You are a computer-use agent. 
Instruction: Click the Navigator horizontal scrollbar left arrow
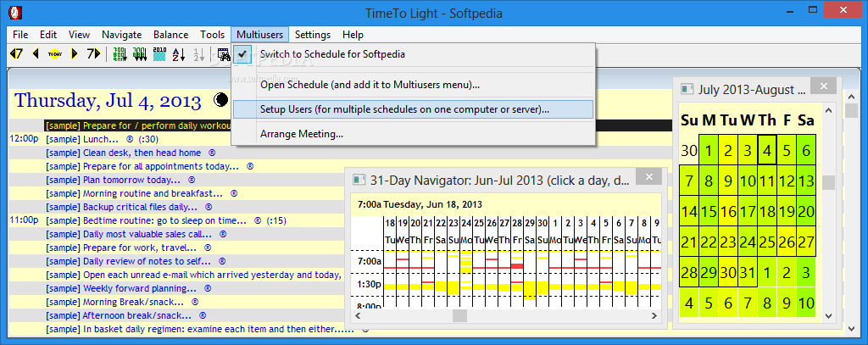click(x=358, y=315)
